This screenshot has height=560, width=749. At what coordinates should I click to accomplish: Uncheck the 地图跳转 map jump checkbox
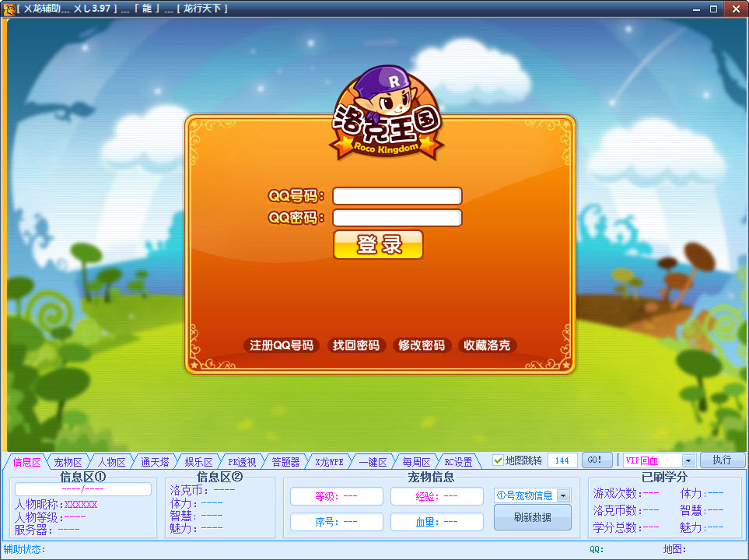[499, 460]
